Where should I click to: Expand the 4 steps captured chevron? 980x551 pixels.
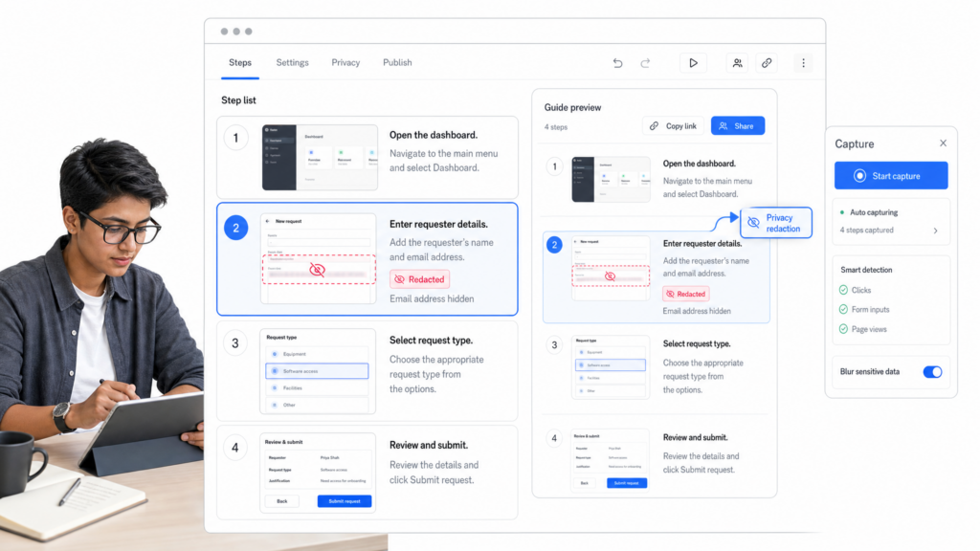tap(936, 231)
